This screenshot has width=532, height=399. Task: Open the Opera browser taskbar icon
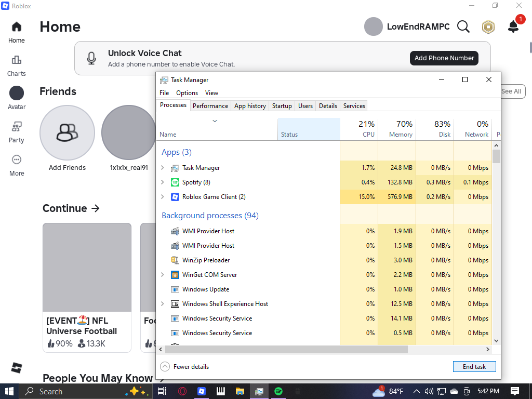click(182, 391)
